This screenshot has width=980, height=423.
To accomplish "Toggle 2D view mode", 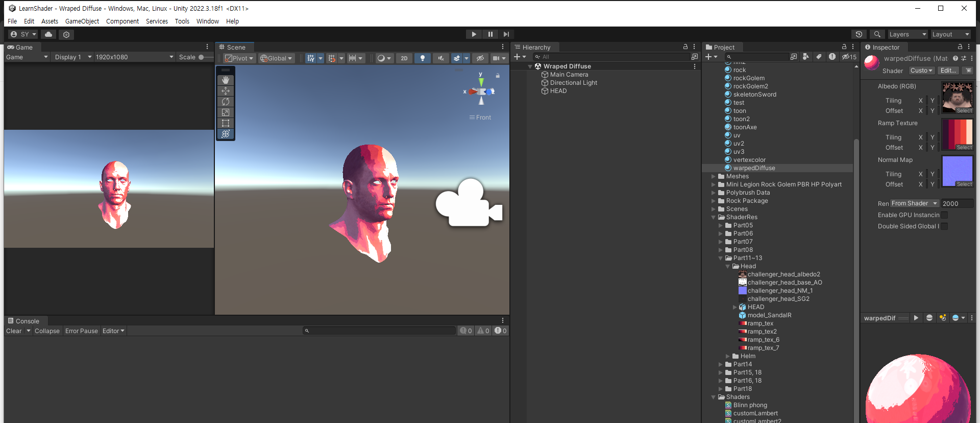I will point(404,58).
